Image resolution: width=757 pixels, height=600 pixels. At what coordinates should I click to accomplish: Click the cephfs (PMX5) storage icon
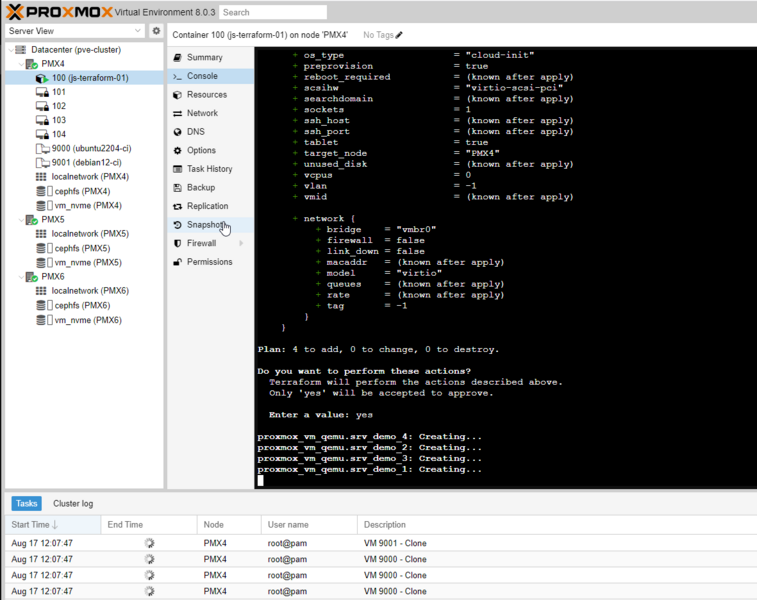tap(44, 249)
